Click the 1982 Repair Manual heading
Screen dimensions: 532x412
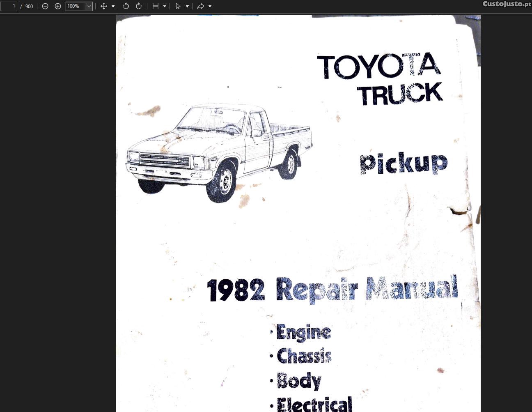(332, 289)
